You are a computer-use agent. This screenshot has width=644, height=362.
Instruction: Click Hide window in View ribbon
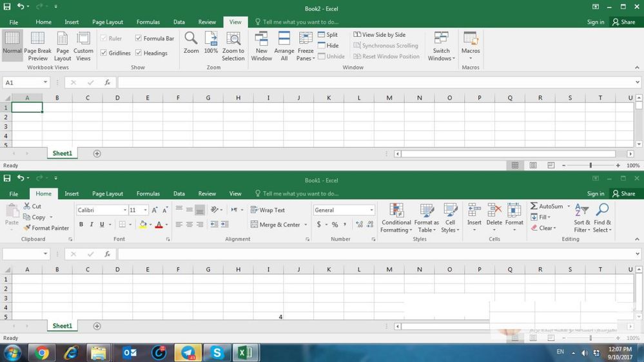coord(328,46)
